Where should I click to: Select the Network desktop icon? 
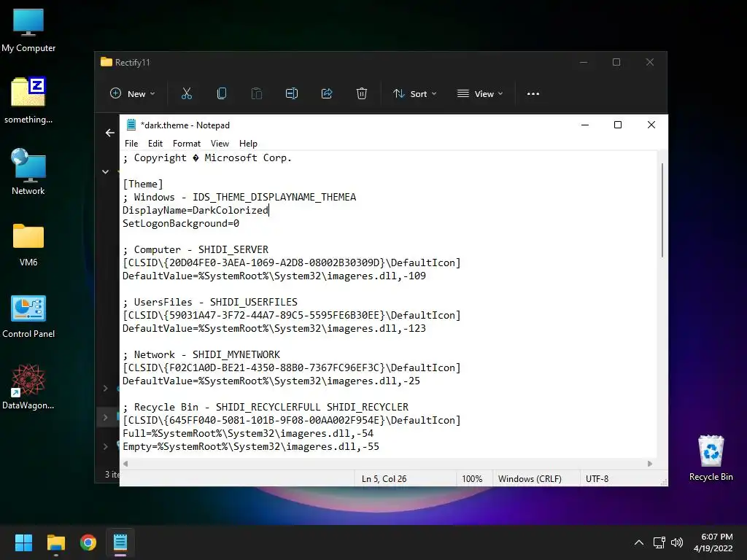(x=28, y=172)
